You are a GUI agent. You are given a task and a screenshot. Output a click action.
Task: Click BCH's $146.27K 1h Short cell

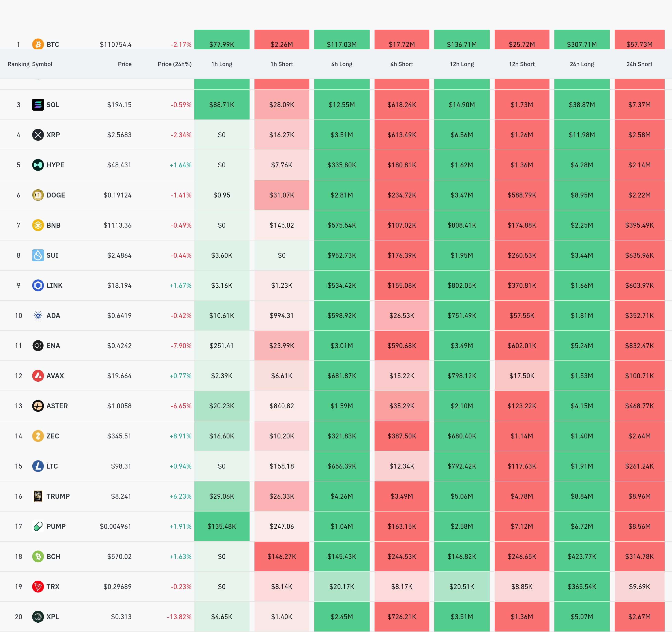(282, 556)
